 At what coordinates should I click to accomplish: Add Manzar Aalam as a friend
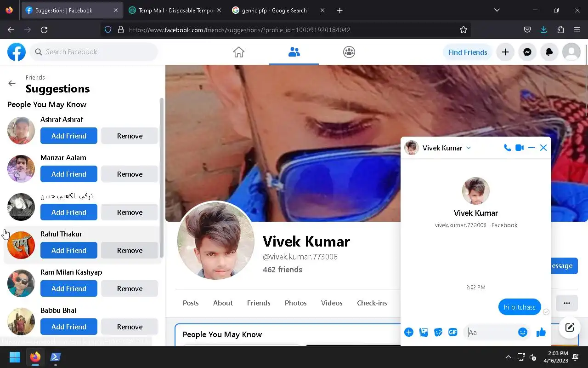pyautogui.click(x=69, y=174)
